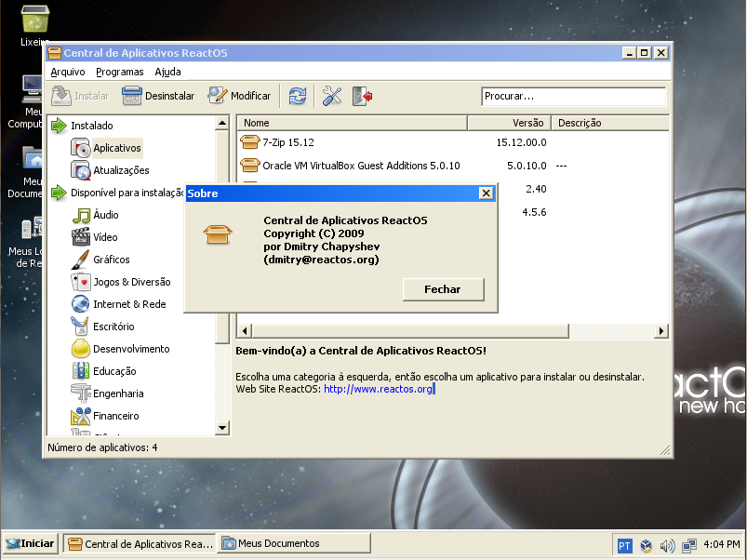The height and width of the screenshot is (560, 747).
Task: Open the Desenvolvimento category
Action: click(131, 350)
